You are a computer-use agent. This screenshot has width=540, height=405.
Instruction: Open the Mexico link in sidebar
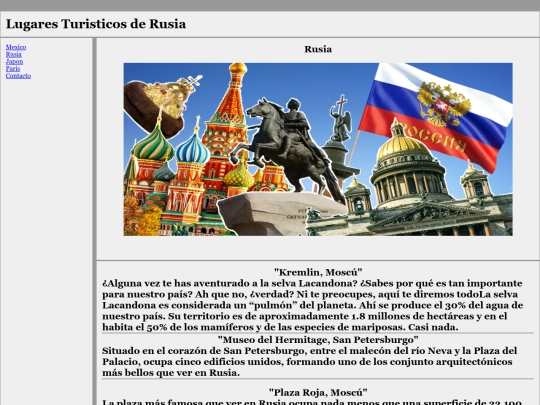[16, 47]
